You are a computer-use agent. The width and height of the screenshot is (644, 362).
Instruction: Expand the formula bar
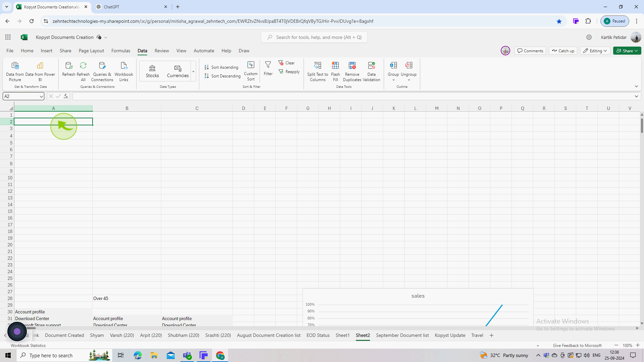point(636,96)
